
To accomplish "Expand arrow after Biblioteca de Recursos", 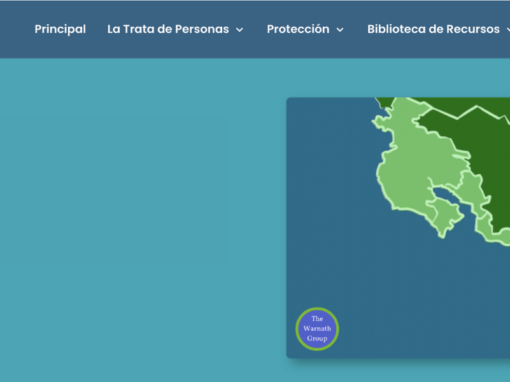I will [x=508, y=30].
